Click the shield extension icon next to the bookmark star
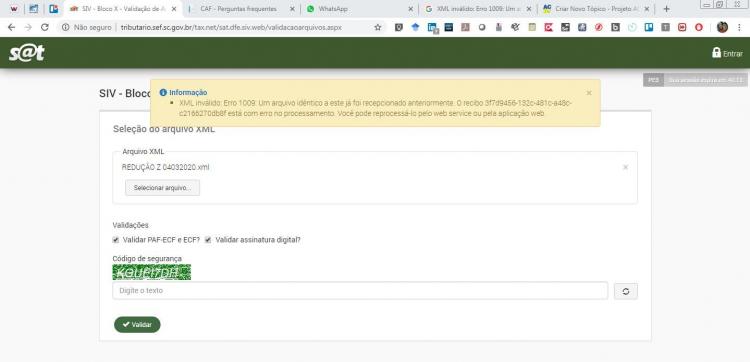The height and width of the screenshot is (362, 750). (x=398, y=28)
